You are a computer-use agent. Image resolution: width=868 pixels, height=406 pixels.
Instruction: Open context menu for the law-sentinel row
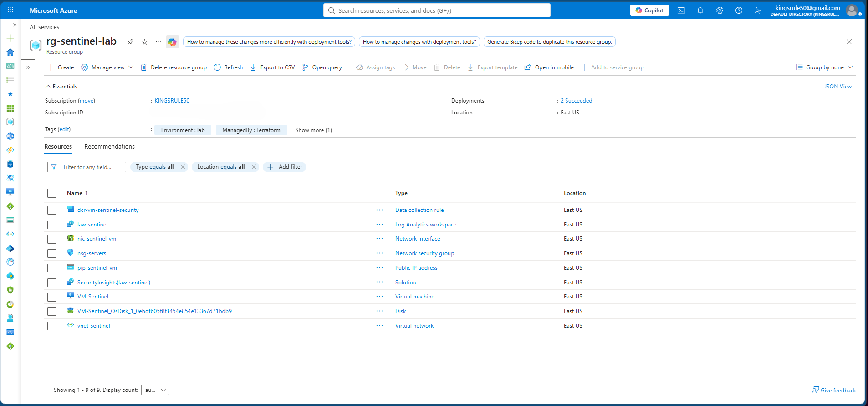(x=379, y=224)
